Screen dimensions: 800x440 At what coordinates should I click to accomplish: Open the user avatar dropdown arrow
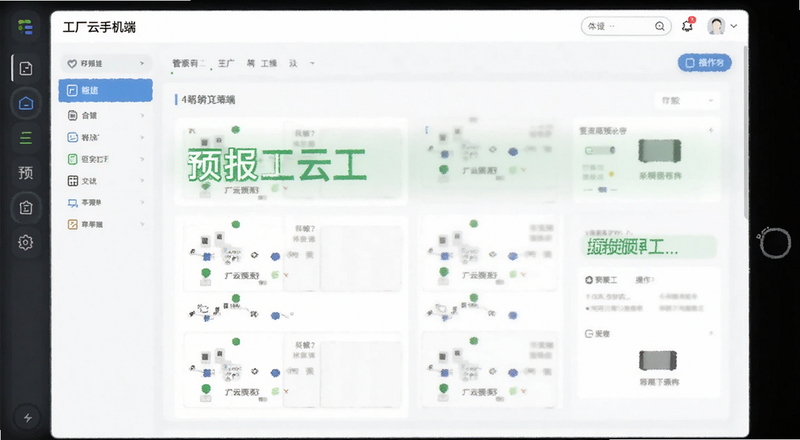click(734, 26)
